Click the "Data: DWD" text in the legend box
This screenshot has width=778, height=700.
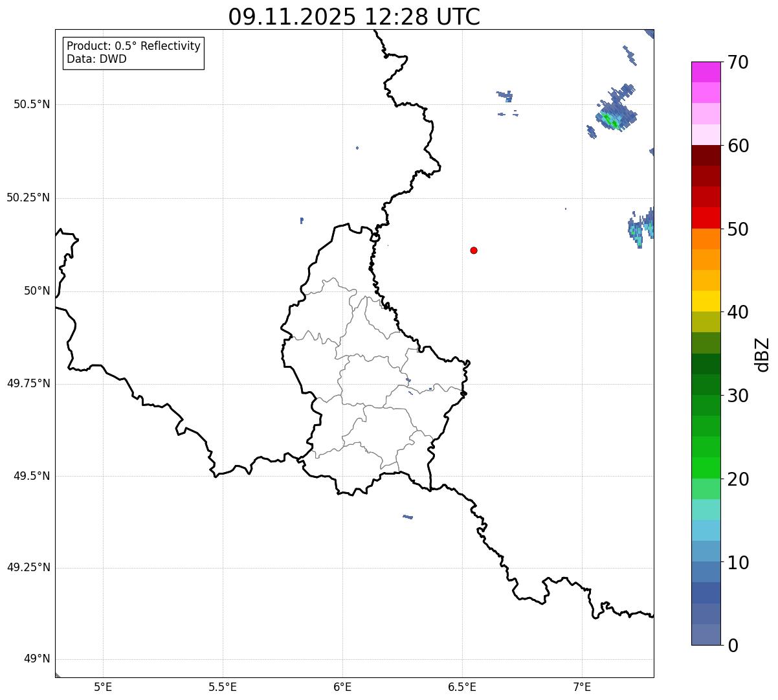coord(96,60)
